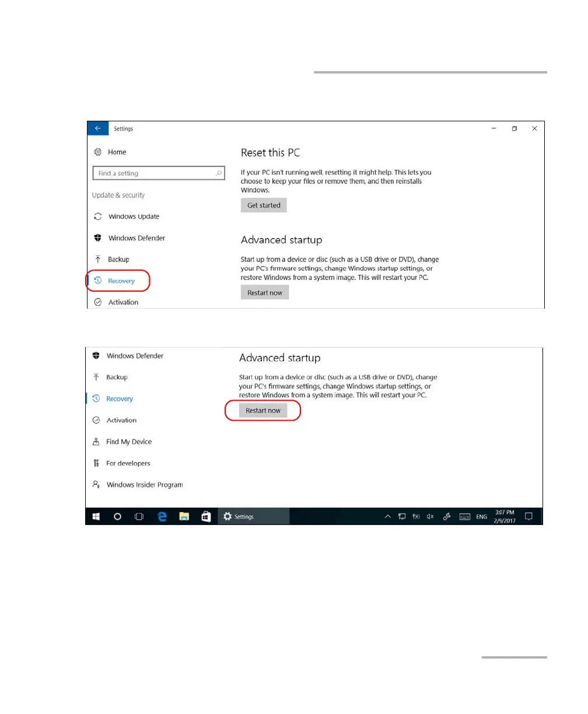588x714 pixels.
Task: Open the Action Center notification icon
Action: 528,516
